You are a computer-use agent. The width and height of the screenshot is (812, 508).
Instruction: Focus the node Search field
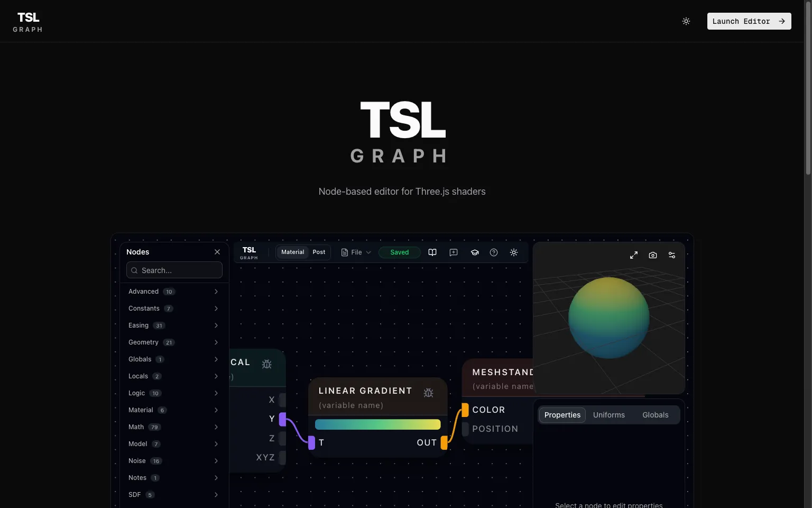pyautogui.click(x=174, y=270)
